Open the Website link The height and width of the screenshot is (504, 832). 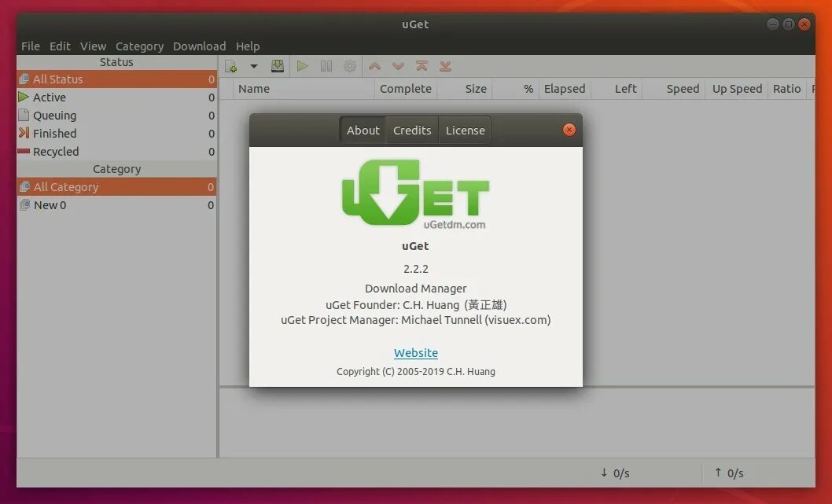click(415, 353)
